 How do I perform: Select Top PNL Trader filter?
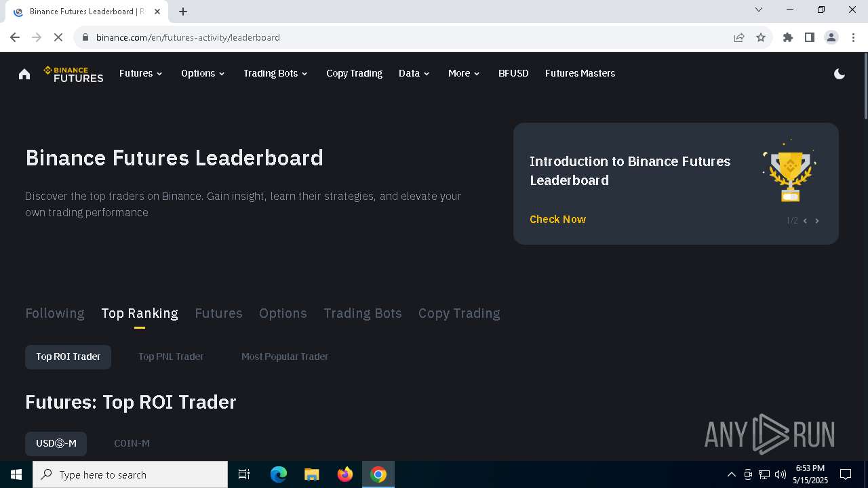pyautogui.click(x=171, y=357)
